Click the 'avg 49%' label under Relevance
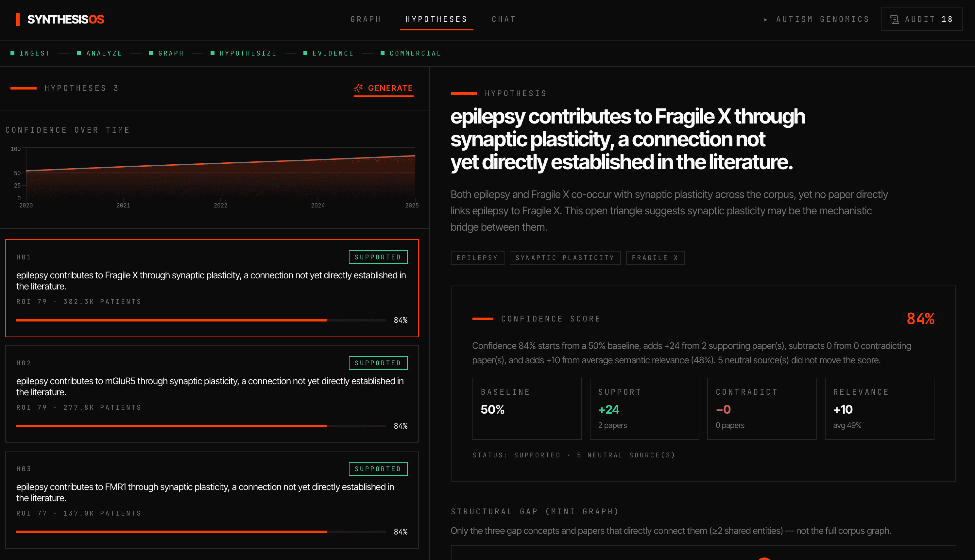This screenshot has height=560, width=975. coord(847,425)
